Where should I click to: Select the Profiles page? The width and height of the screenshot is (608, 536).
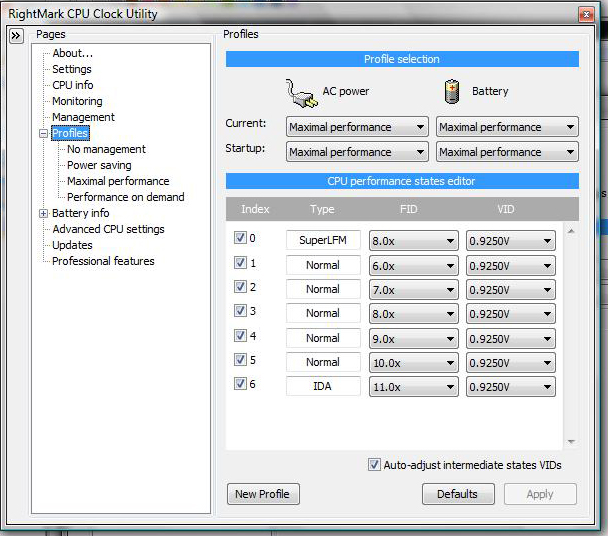(70, 133)
